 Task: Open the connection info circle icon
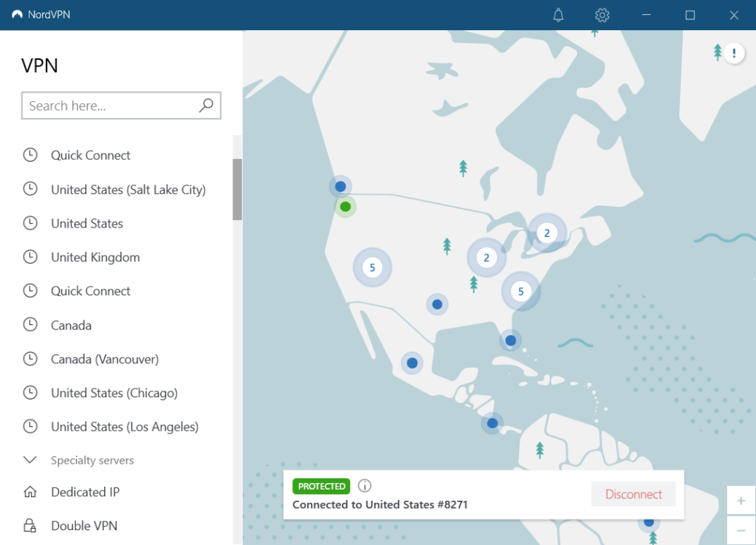coord(365,486)
